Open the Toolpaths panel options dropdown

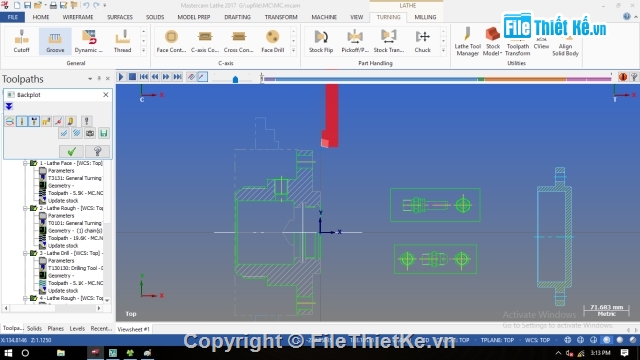click(x=90, y=79)
